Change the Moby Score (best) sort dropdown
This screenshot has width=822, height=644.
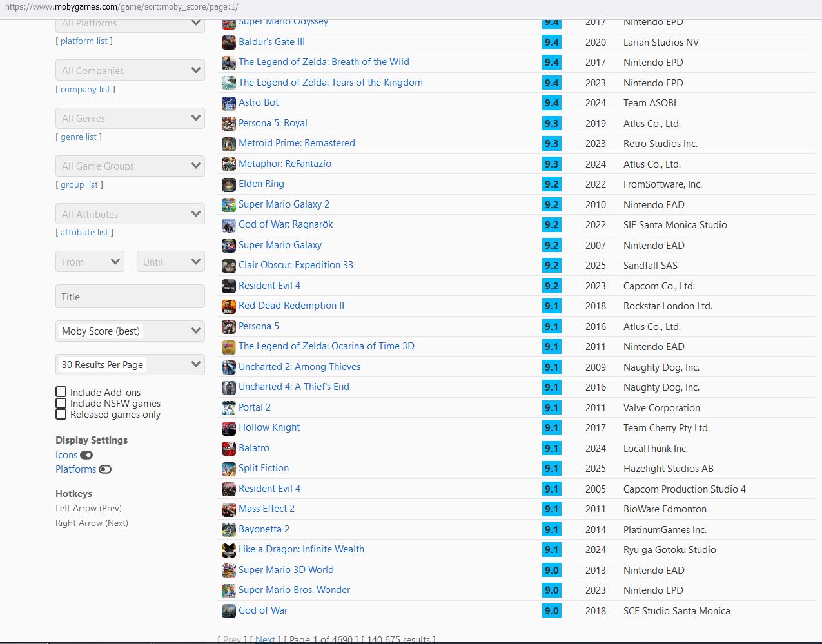coord(130,331)
